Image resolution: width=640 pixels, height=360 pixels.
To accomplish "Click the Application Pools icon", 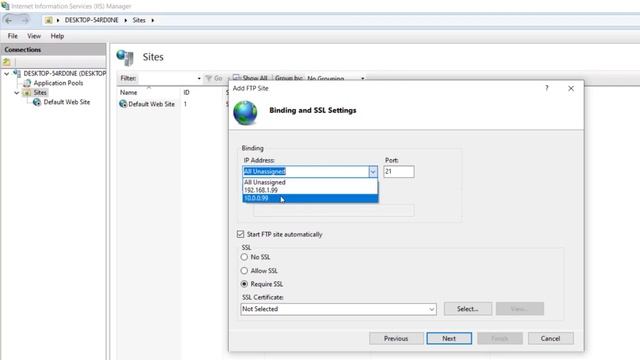I will [x=27, y=83].
